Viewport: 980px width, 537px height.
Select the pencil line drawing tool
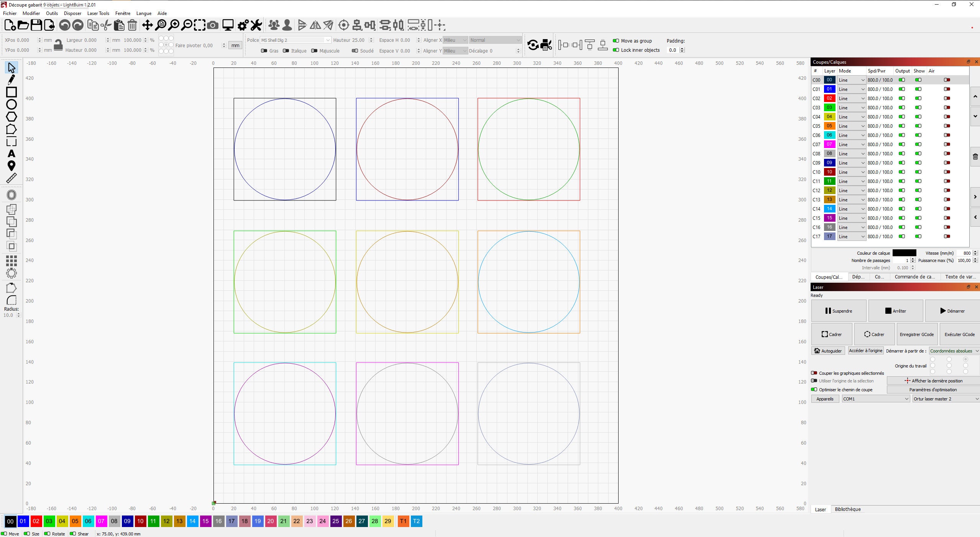11,79
